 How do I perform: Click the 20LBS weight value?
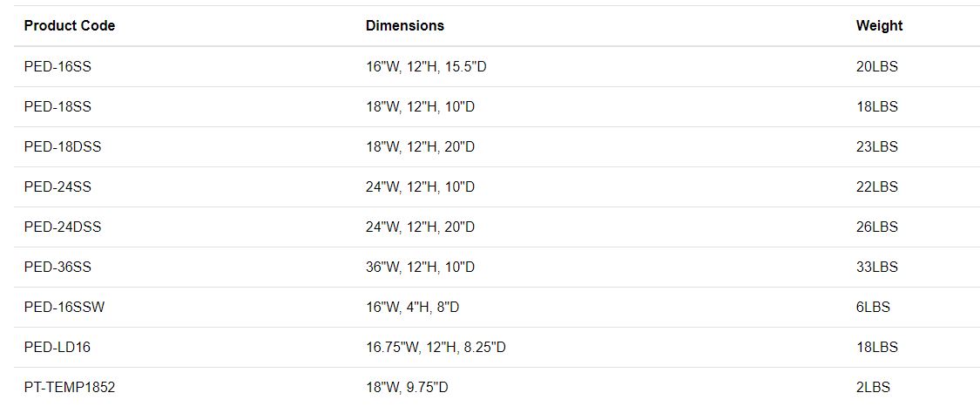[x=876, y=66]
